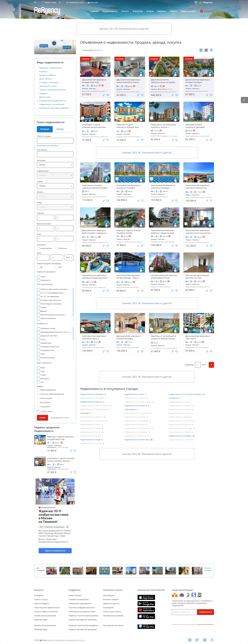
Task: Enable the Только с фото checkbox
Action: point(38,411)
